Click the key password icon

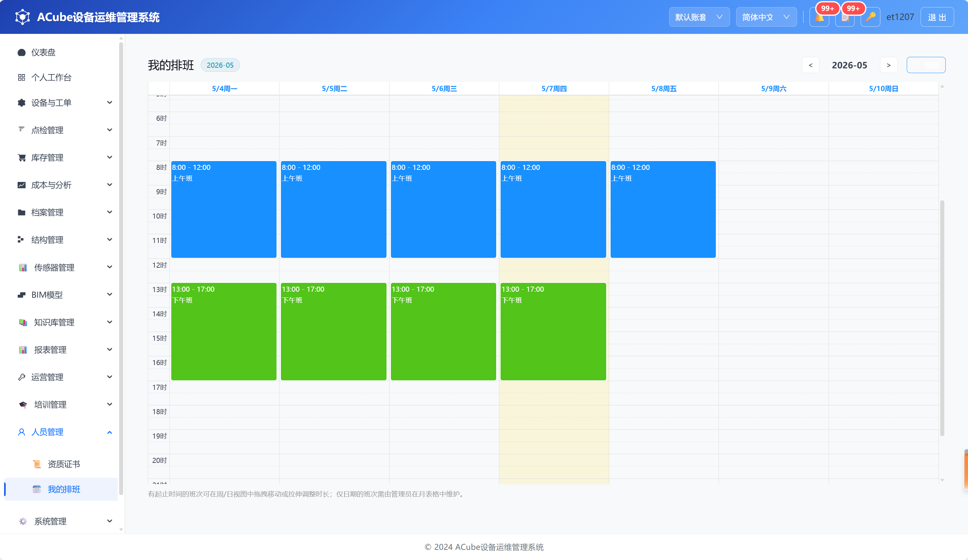click(x=870, y=17)
